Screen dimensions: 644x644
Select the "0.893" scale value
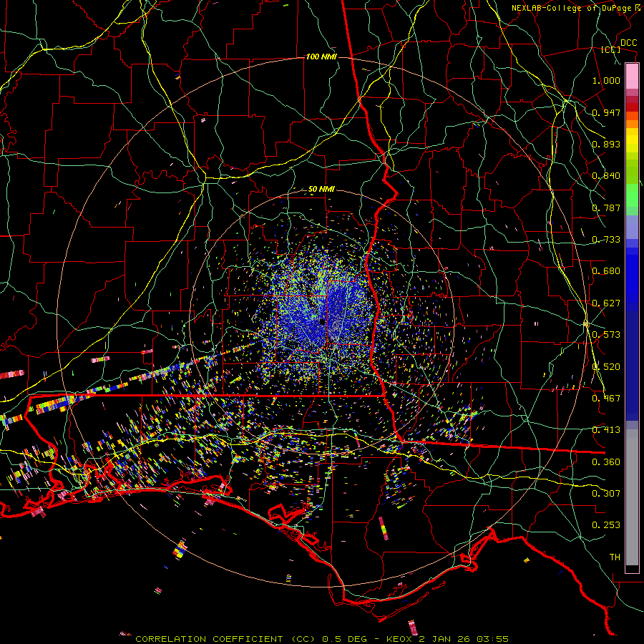pyautogui.click(x=606, y=144)
